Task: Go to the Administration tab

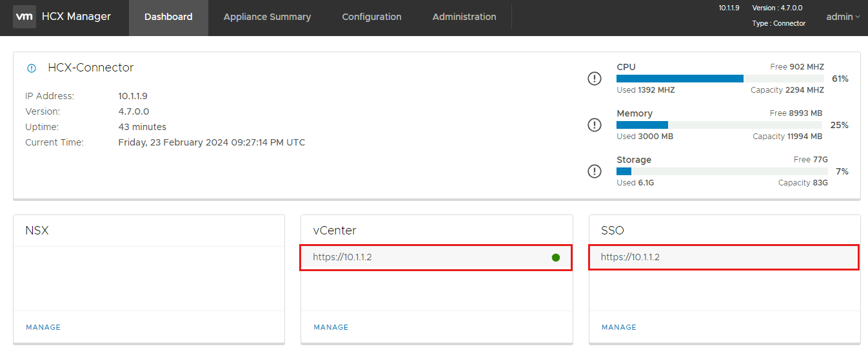Action: point(464,17)
